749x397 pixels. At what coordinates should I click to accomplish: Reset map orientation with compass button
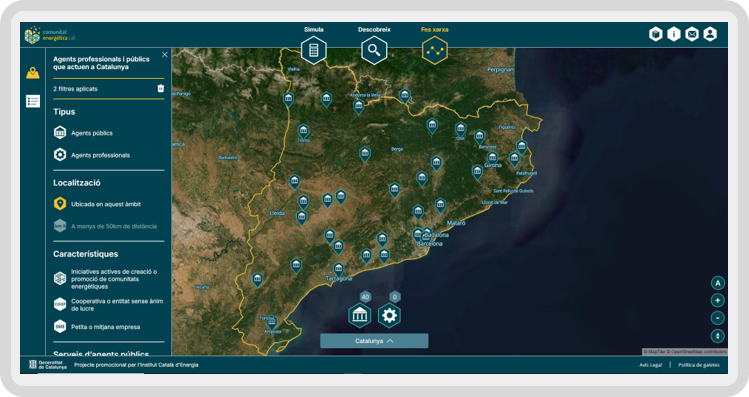(x=717, y=336)
